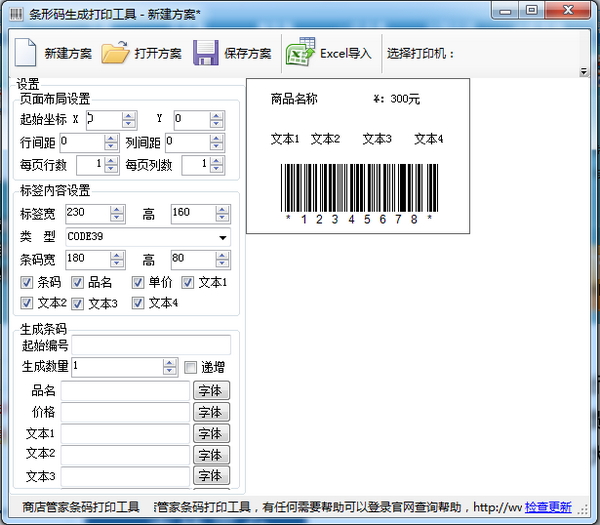This screenshot has width=600, height=525.
Task: Open toolbar overflow arrow at right edge
Action: [583, 72]
